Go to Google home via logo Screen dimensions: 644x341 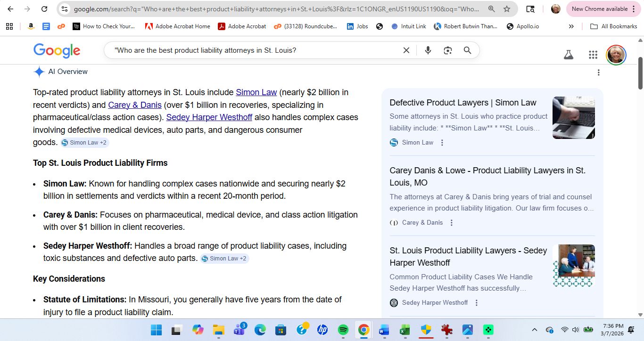pyautogui.click(x=57, y=50)
